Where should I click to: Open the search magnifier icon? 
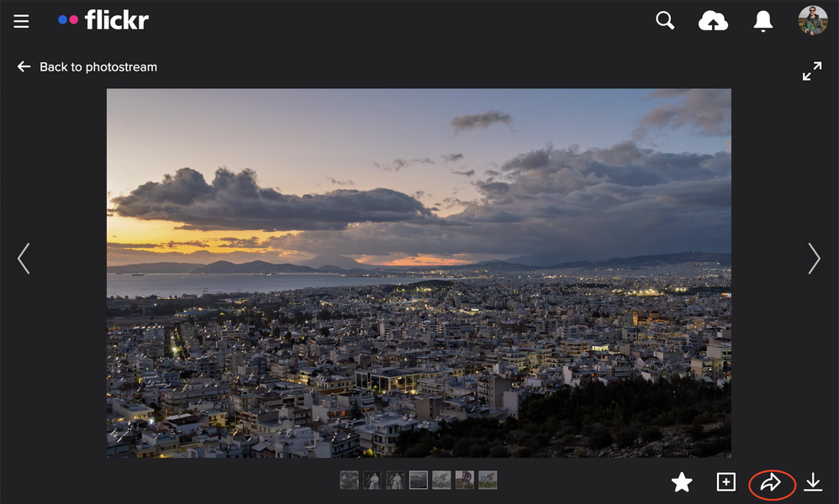(x=665, y=21)
